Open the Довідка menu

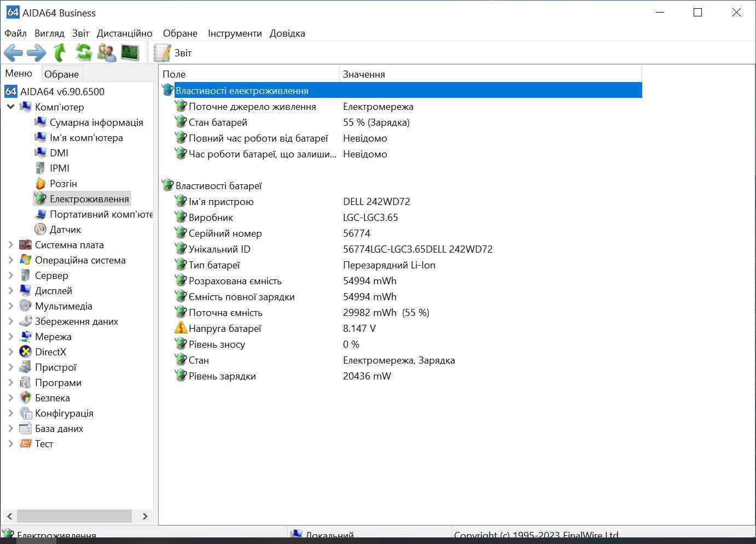(287, 33)
